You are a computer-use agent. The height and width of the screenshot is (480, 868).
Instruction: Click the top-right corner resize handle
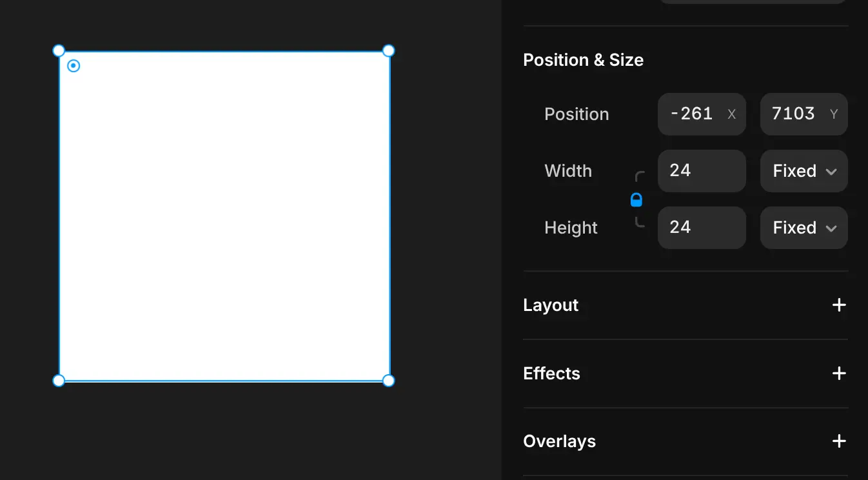(x=389, y=51)
